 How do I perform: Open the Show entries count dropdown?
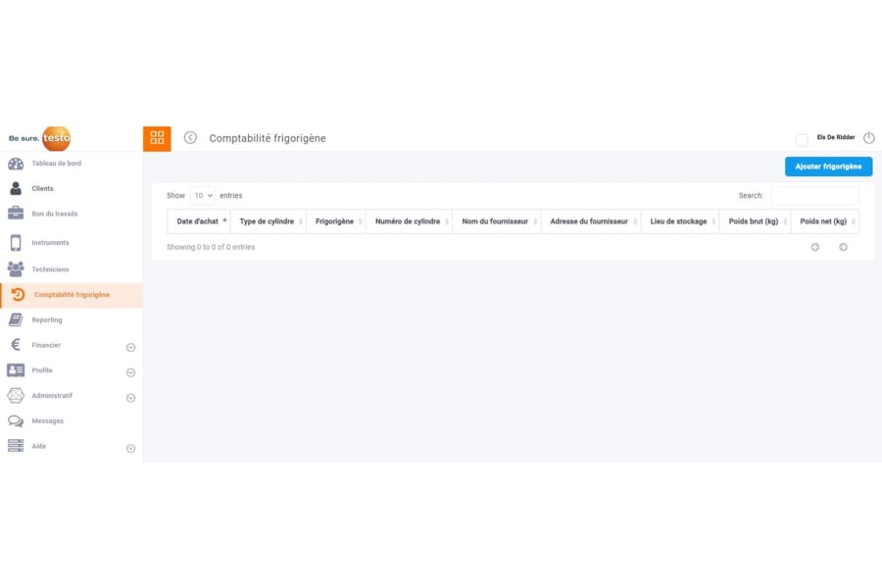pyautogui.click(x=203, y=196)
